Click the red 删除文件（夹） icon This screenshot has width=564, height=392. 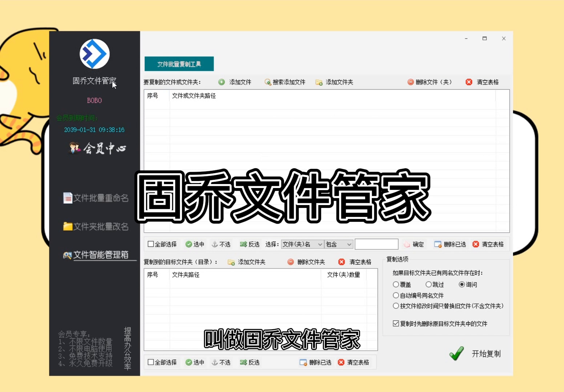coord(411,82)
